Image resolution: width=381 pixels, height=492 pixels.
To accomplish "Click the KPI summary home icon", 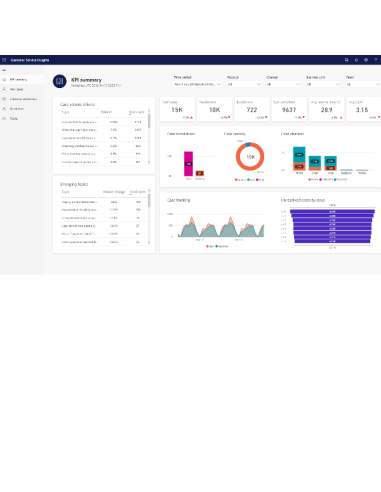I will (4, 80).
